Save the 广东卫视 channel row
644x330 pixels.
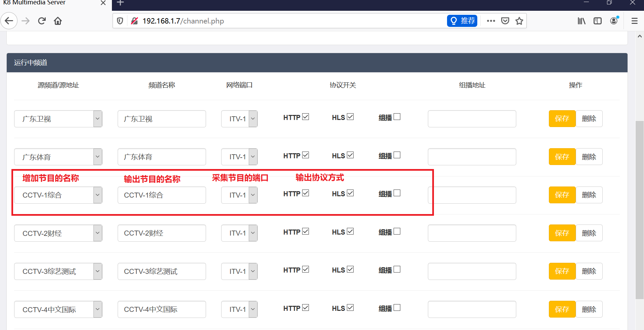(562, 119)
